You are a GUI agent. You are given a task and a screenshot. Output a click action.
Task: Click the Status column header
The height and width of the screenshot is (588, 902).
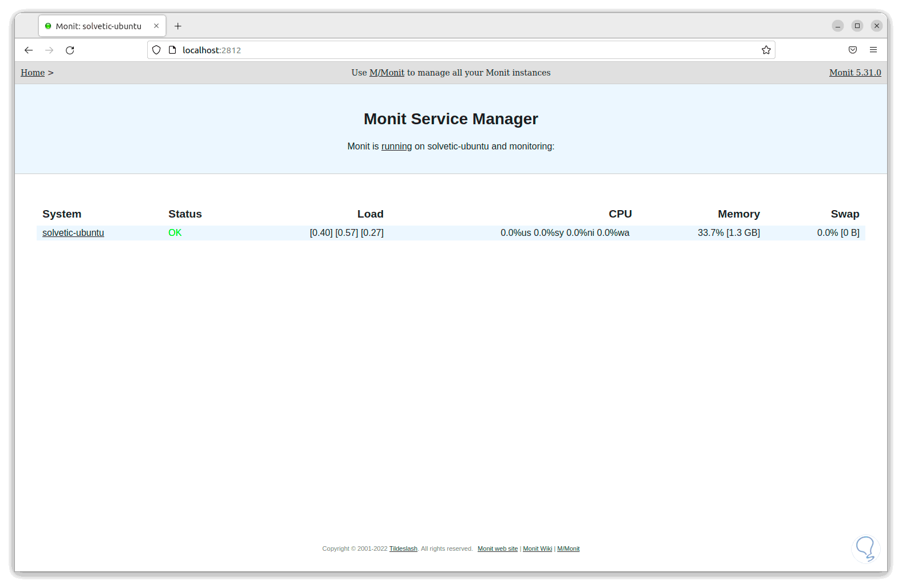coord(185,214)
